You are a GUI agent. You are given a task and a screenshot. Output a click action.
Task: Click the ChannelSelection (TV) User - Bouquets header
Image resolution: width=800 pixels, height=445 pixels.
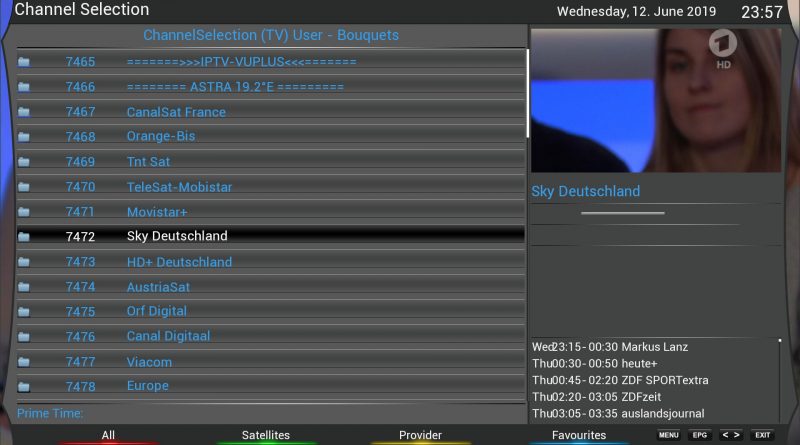(x=271, y=35)
